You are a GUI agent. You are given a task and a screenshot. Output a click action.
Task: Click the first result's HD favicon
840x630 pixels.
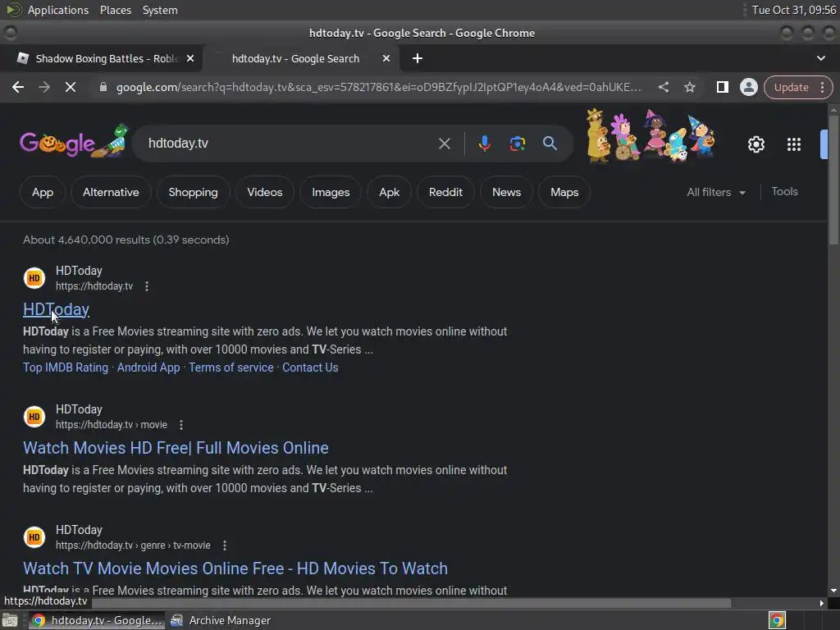(34, 278)
